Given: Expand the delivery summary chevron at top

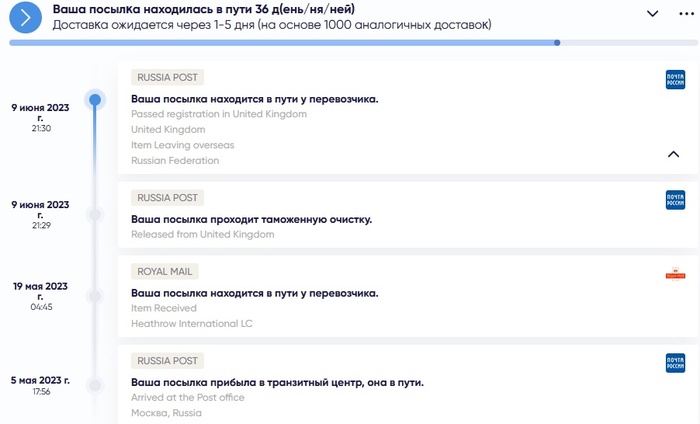Looking at the screenshot, I should 653,13.
